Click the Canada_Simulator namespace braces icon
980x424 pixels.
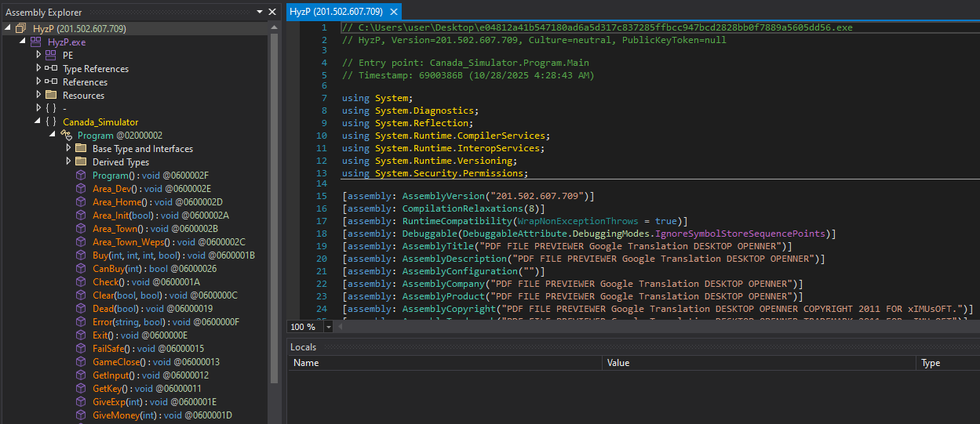[x=51, y=122]
